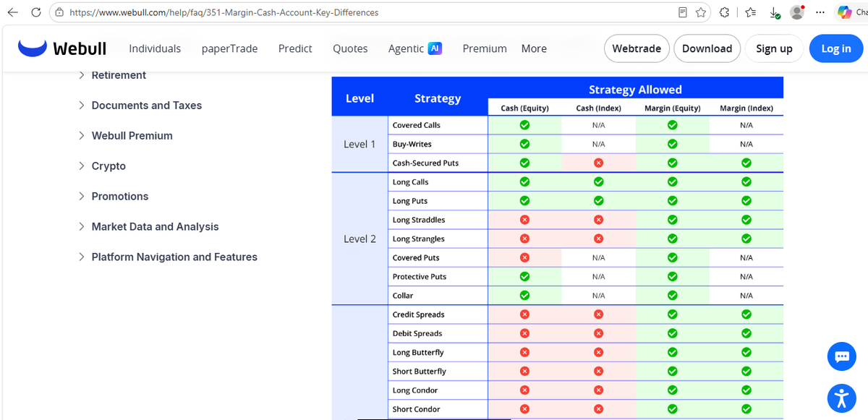
Task: Open the Quotes nav item
Action: pos(350,48)
